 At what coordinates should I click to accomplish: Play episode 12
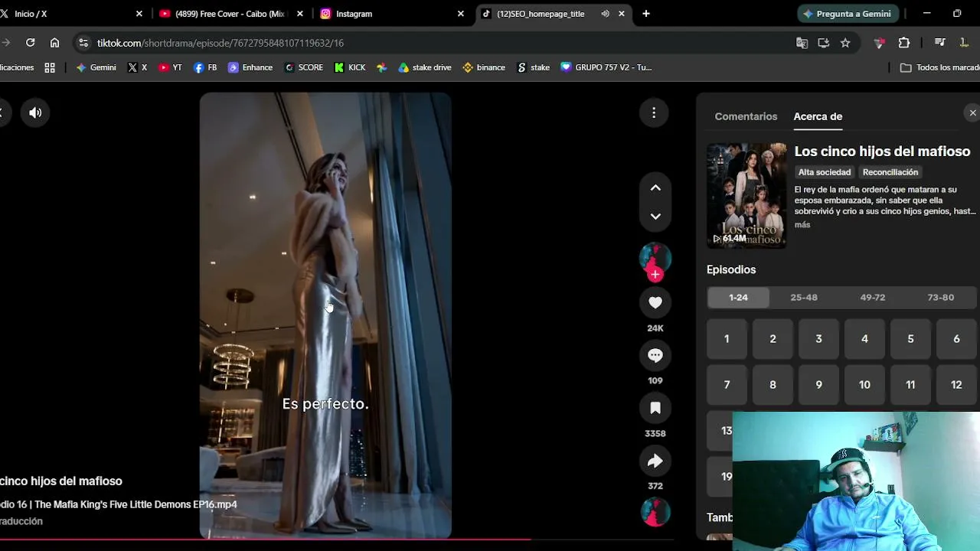tap(956, 385)
